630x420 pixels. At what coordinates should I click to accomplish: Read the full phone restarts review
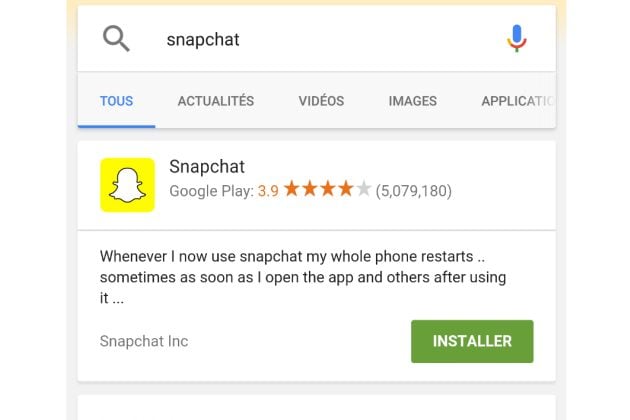(x=303, y=277)
